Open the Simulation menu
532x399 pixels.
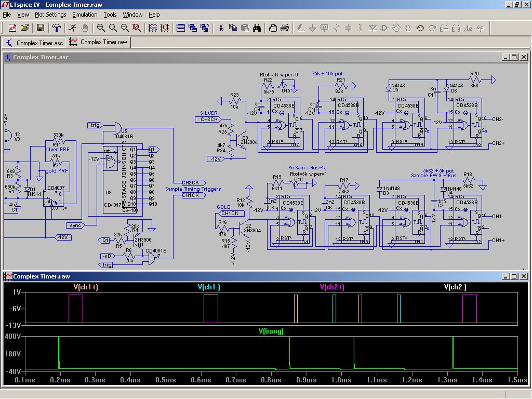(x=85, y=15)
